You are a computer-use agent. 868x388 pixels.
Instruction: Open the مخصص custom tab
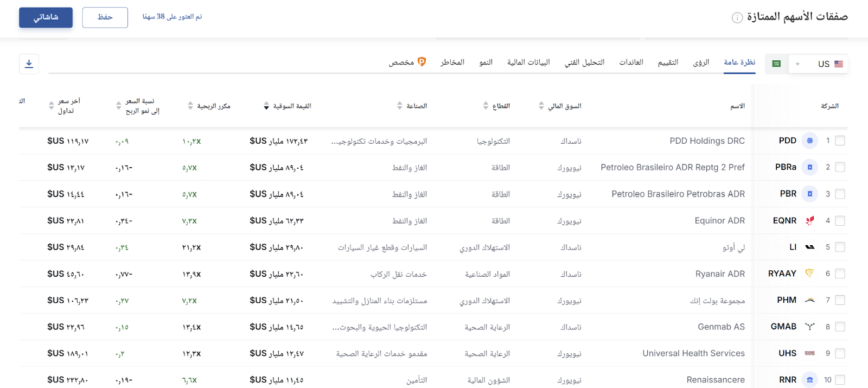401,62
